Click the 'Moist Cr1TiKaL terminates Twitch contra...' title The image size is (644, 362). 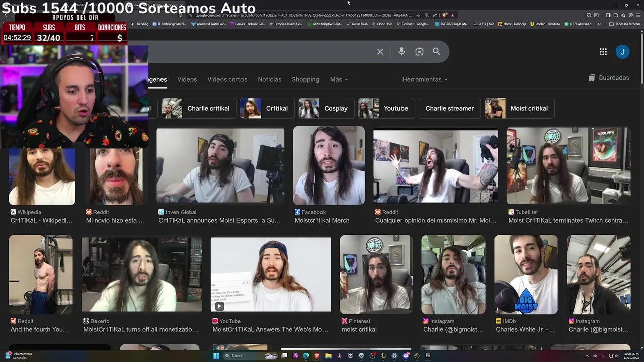569,220
